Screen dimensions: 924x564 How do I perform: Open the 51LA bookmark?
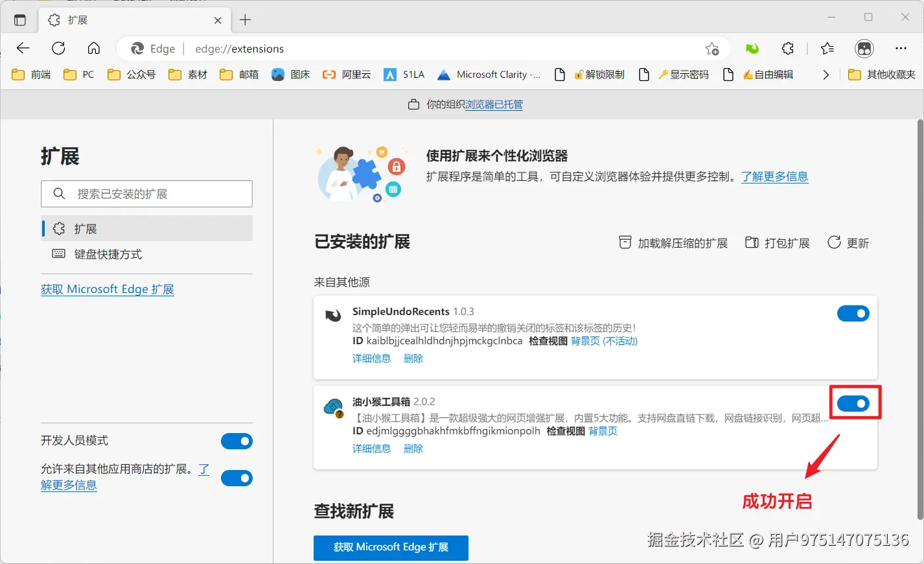(x=404, y=75)
